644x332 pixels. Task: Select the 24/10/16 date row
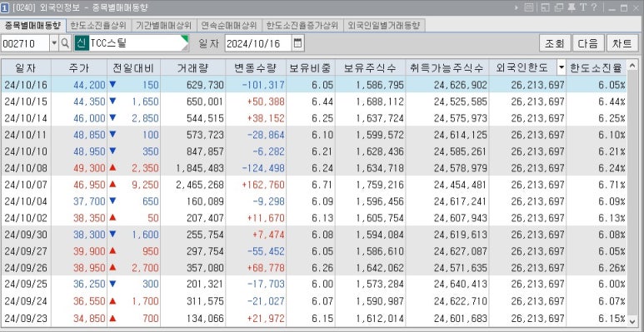pyautogui.click(x=314, y=85)
